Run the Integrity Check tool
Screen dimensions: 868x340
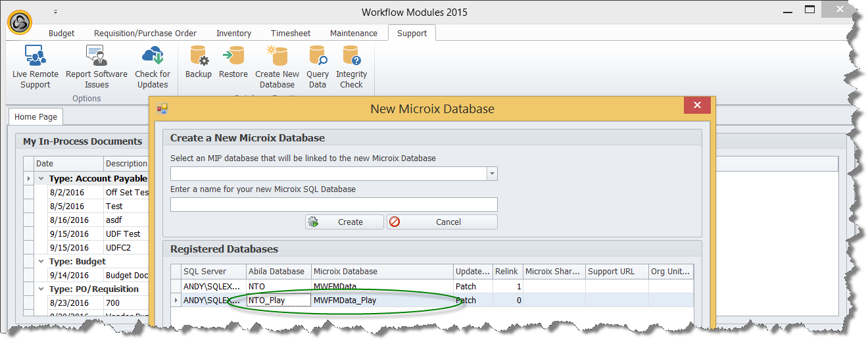point(351,67)
